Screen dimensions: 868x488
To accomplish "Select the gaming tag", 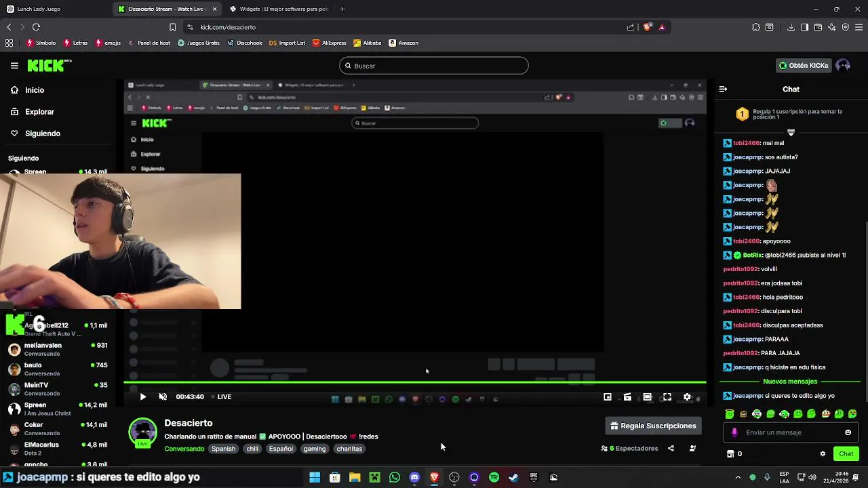I will click(x=315, y=449).
